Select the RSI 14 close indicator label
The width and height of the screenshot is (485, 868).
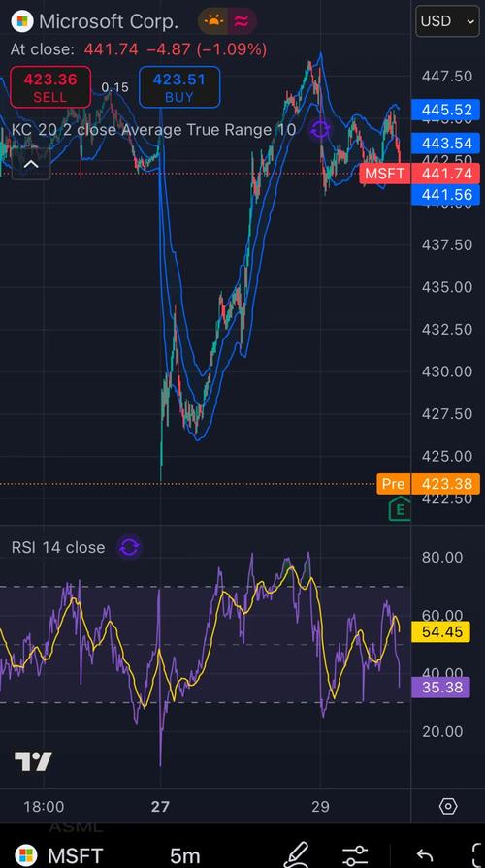click(58, 548)
